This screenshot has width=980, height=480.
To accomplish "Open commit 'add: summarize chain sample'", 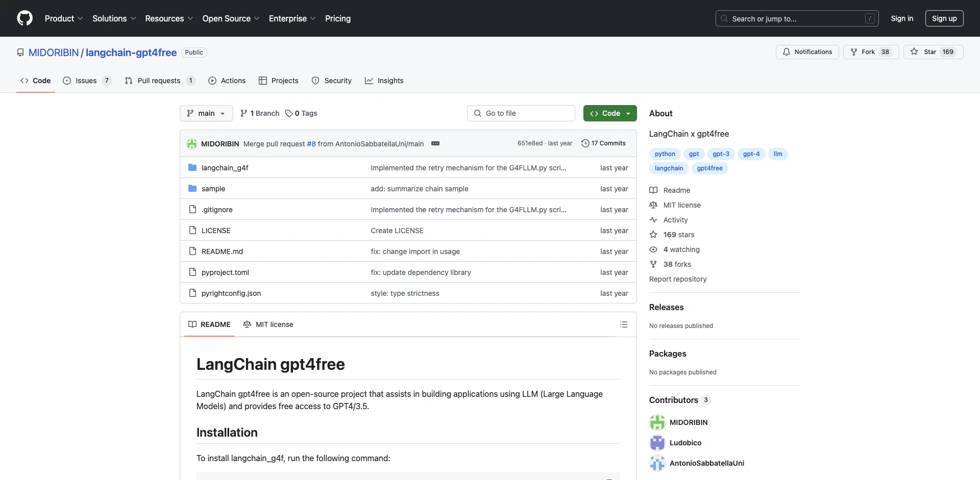I will 420,189.
